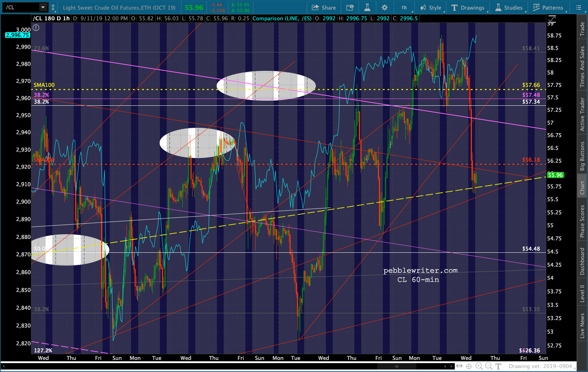Open the list menu icon at top right
This screenshot has width=588, height=372.
point(578,7)
